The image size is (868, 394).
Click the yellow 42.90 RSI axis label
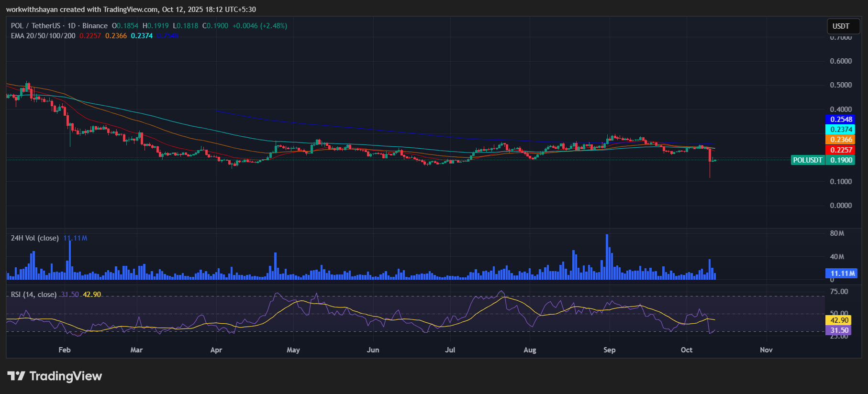(x=839, y=320)
